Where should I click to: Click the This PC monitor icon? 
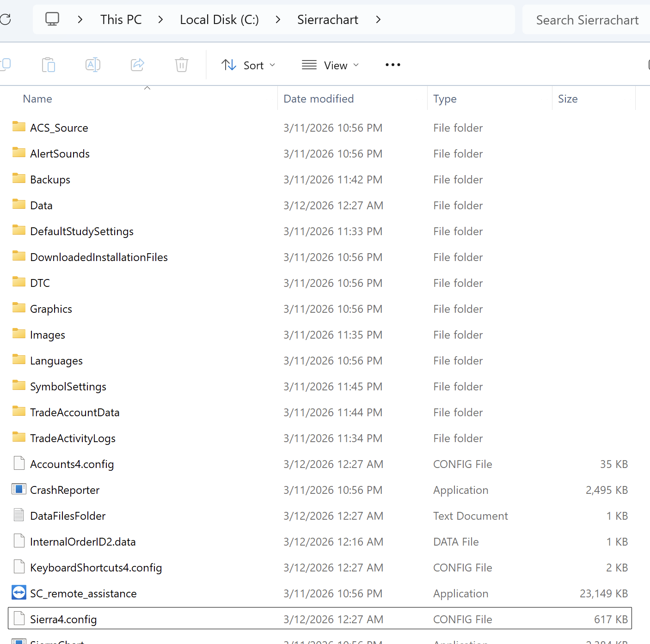click(x=52, y=19)
